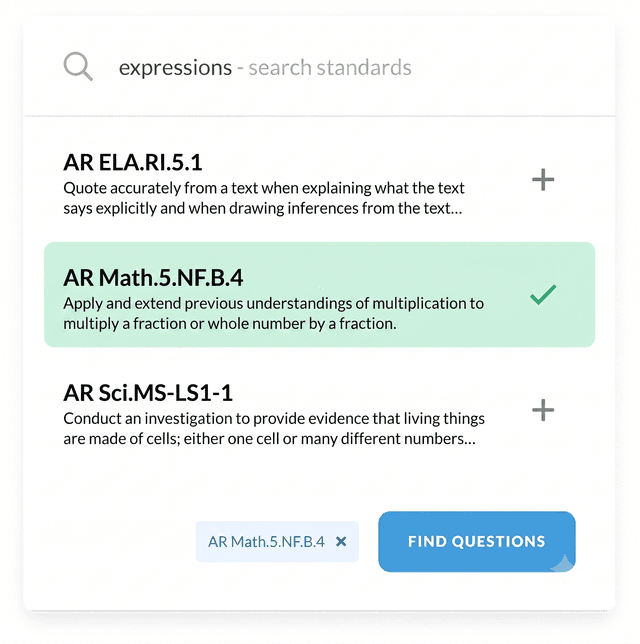Click the word 'expressions' in the search bar
This screenshot has height=644, width=640.
point(175,68)
